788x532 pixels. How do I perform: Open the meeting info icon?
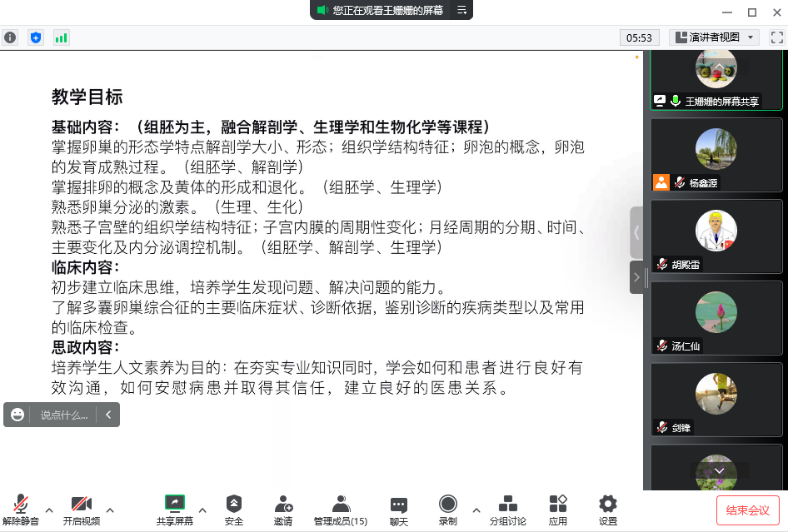(x=10, y=37)
